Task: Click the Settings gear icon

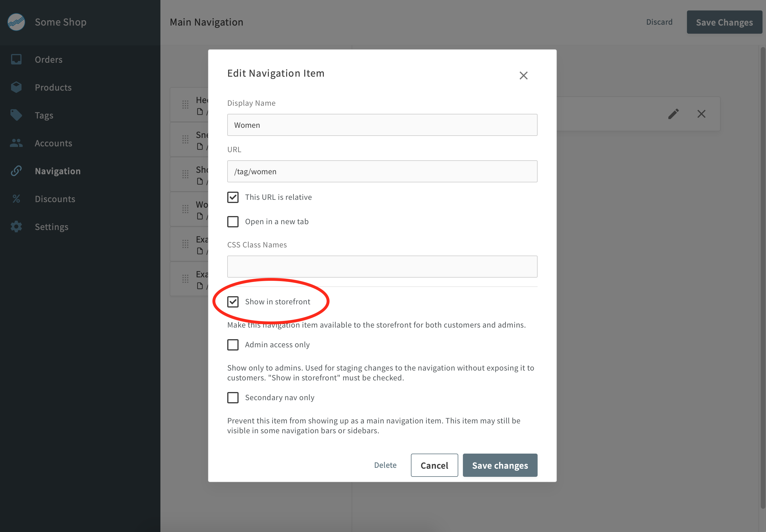Action: coord(16,227)
